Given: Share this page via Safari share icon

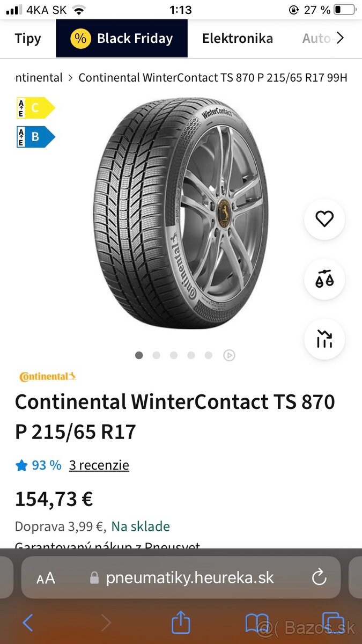Looking at the screenshot, I should click(x=181, y=623).
